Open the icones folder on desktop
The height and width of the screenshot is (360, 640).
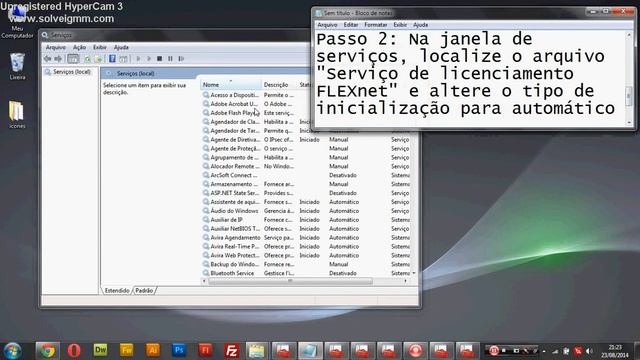[x=17, y=114]
